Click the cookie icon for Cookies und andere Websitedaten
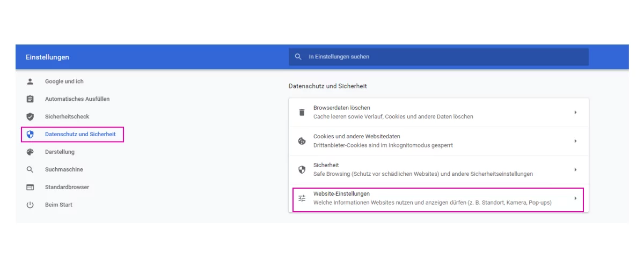Image resolution: width=644 pixels, height=268 pixels. [x=302, y=142]
